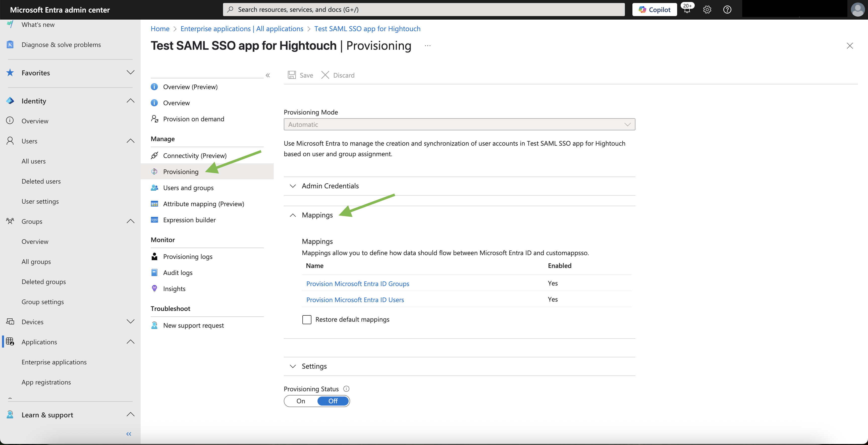Select Users and groups menu item
The image size is (868, 445).
point(188,188)
